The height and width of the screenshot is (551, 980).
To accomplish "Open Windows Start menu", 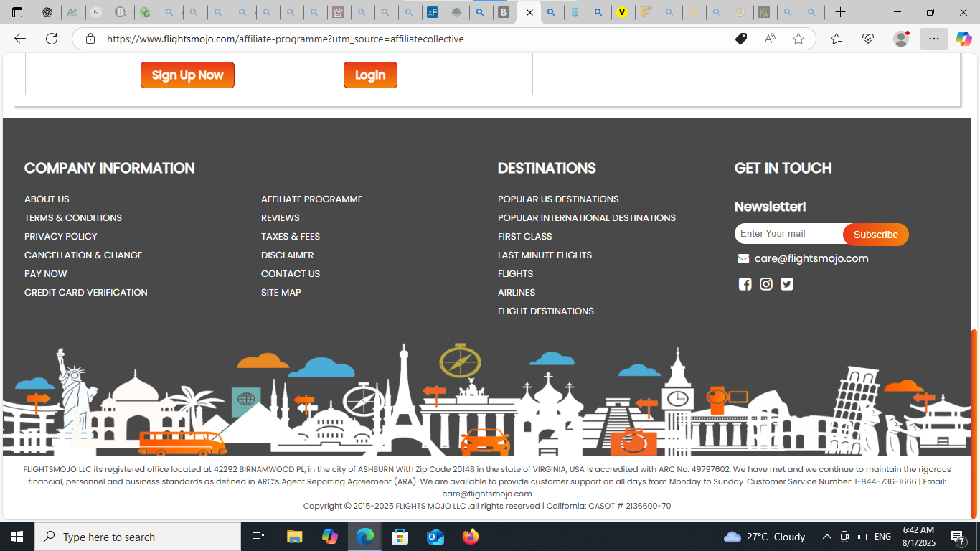I will click(17, 537).
